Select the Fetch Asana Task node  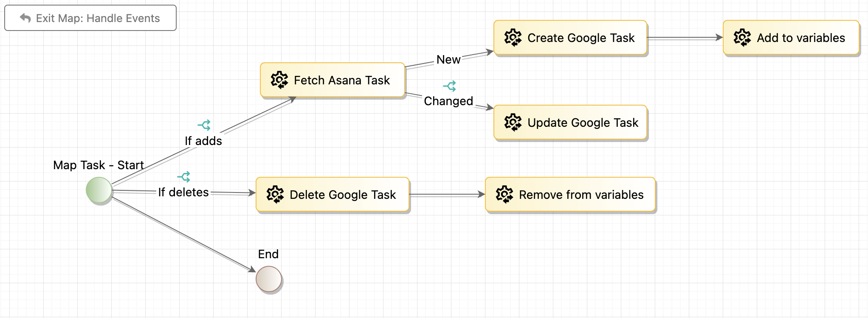[341, 80]
